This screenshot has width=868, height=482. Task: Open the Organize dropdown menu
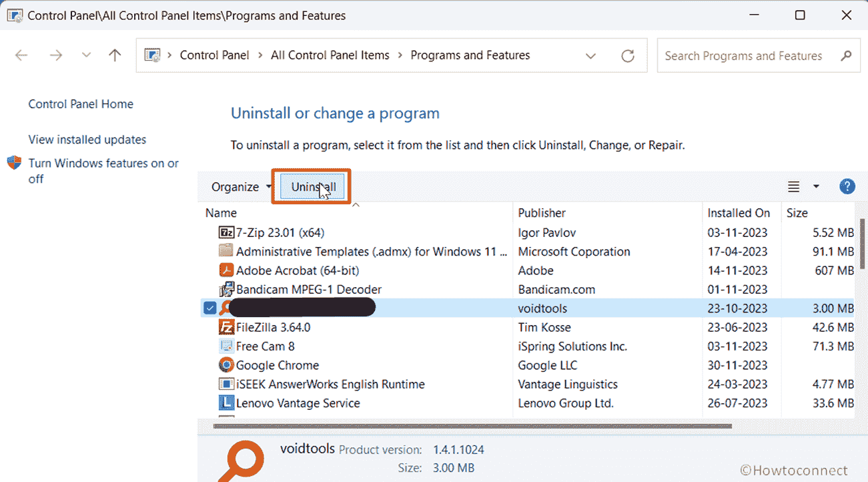(x=242, y=187)
